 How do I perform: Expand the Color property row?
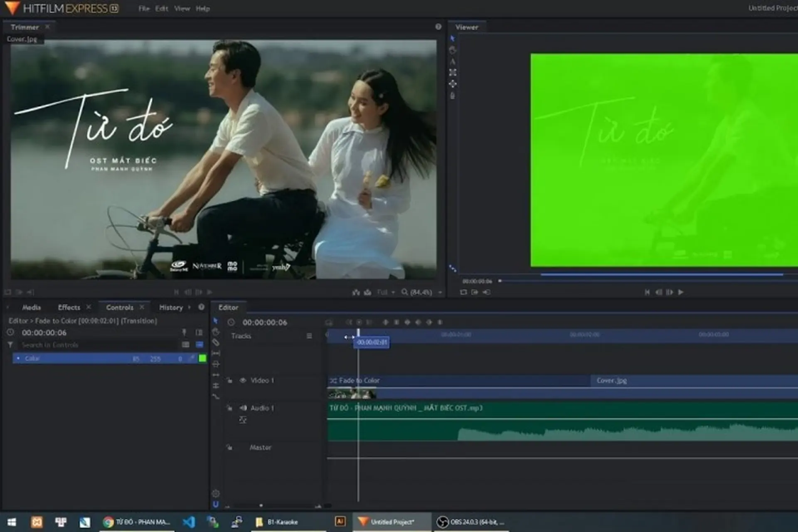point(18,358)
